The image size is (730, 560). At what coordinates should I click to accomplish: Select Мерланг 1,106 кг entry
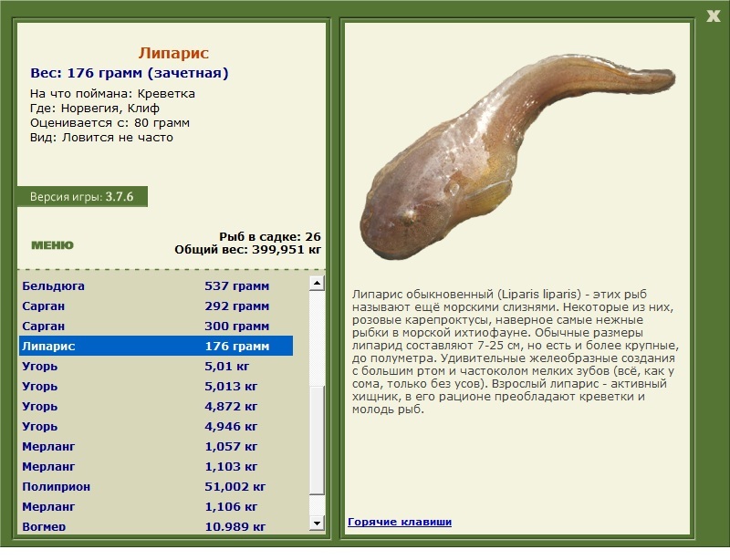click(156, 506)
